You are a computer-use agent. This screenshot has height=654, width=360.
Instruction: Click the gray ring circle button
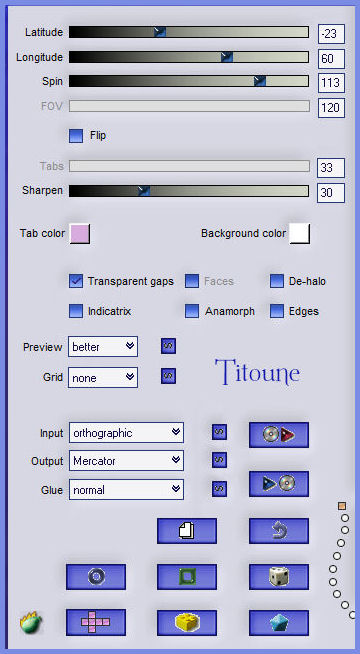pos(96,577)
